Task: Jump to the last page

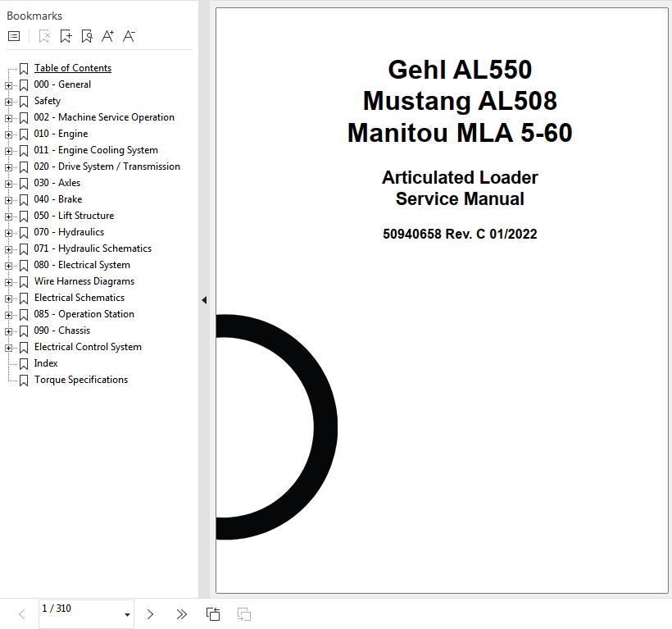Action: pyautogui.click(x=182, y=614)
